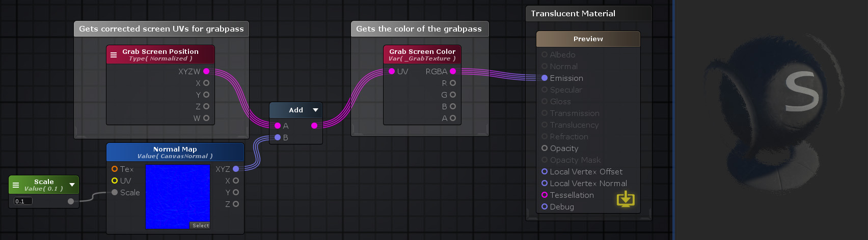
Task: Click the Opacity Mask input port
Action: [x=545, y=160]
